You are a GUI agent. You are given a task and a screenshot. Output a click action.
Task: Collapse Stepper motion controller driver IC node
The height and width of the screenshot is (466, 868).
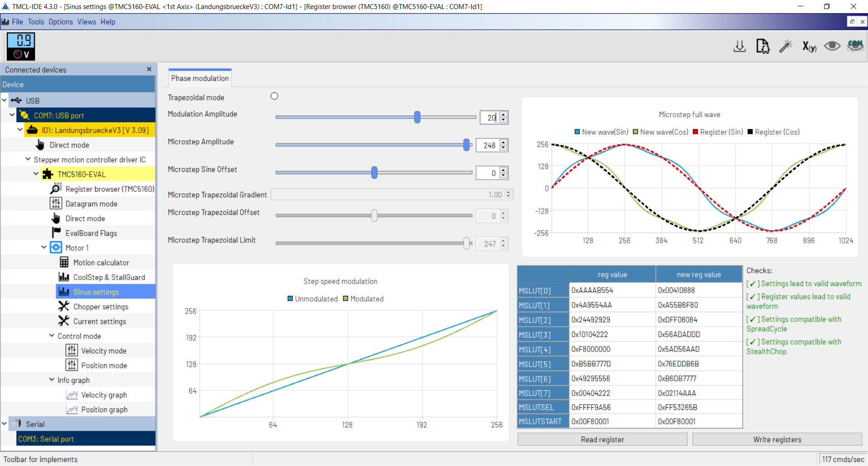pos(28,159)
